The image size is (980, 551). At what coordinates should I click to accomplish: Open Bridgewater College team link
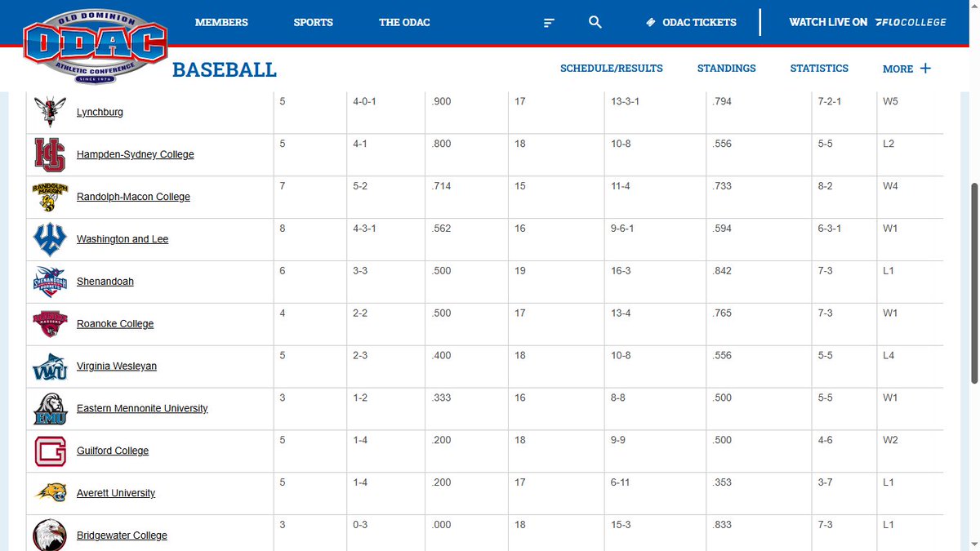point(122,535)
